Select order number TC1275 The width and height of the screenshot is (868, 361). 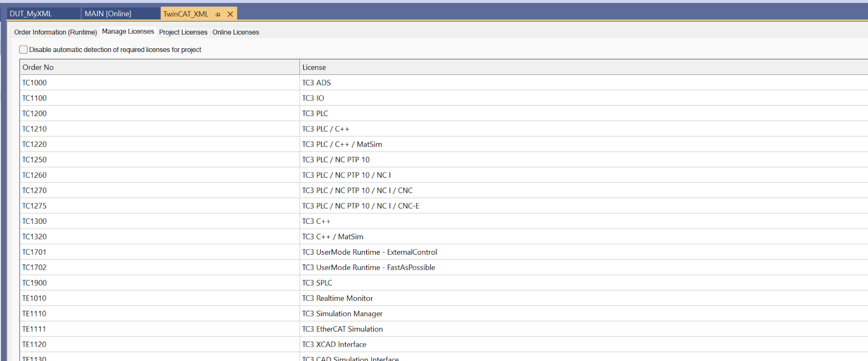coord(159,206)
